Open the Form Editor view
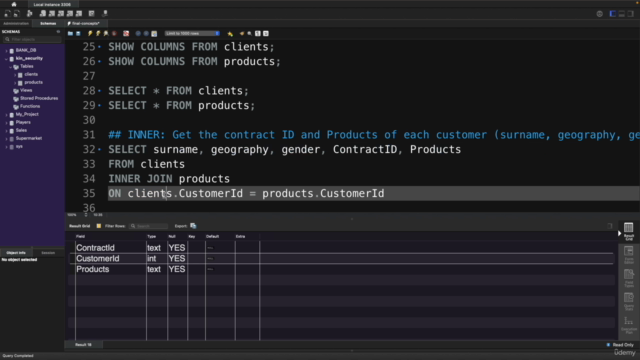This screenshot has width=640, height=360. click(x=629, y=255)
